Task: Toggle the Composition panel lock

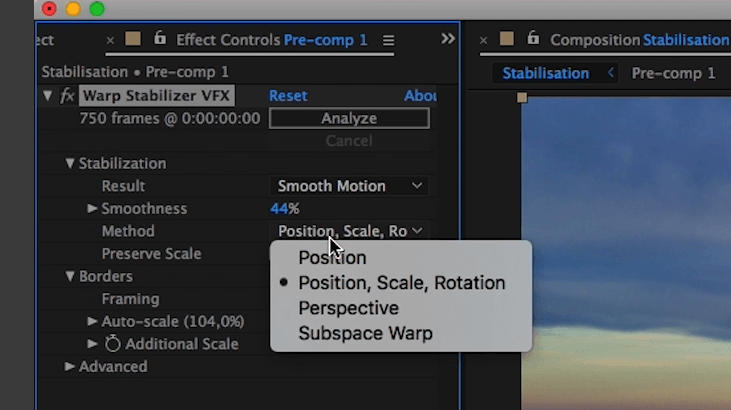Action: coord(533,38)
